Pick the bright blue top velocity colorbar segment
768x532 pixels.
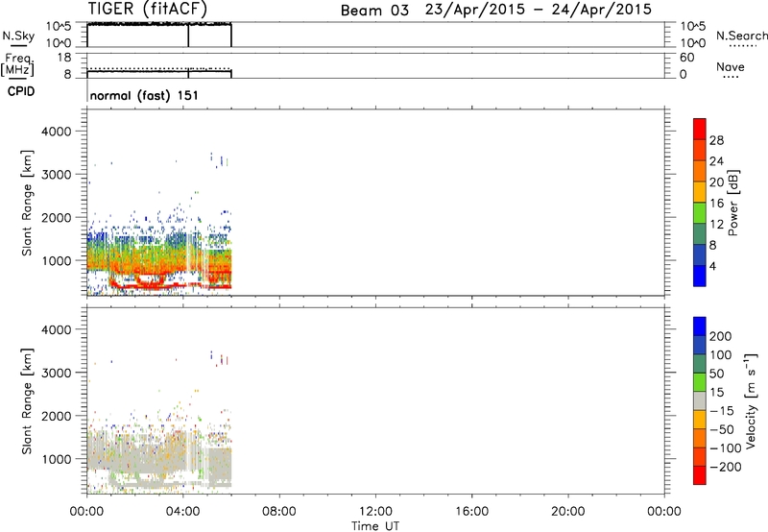[x=700, y=326]
